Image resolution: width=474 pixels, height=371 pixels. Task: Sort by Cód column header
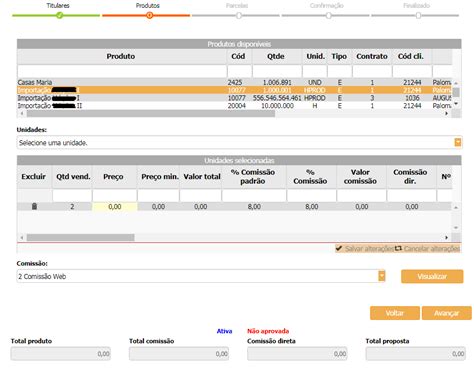[x=238, y=56]
